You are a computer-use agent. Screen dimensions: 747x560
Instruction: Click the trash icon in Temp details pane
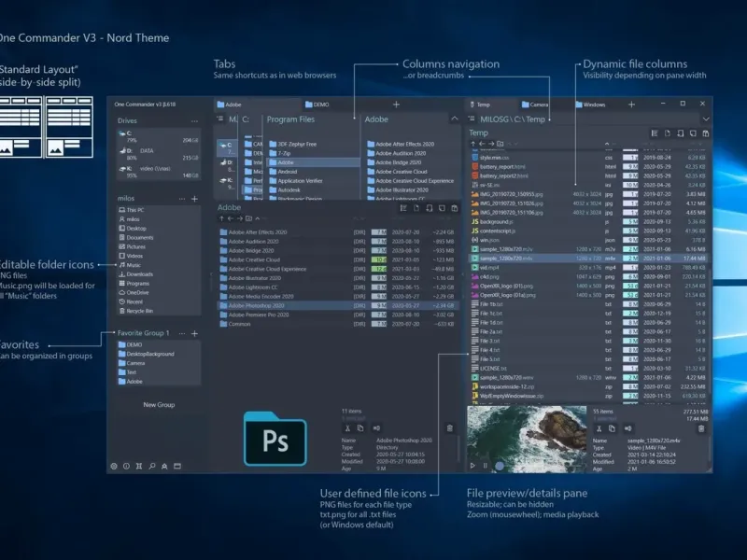point(701,428)
